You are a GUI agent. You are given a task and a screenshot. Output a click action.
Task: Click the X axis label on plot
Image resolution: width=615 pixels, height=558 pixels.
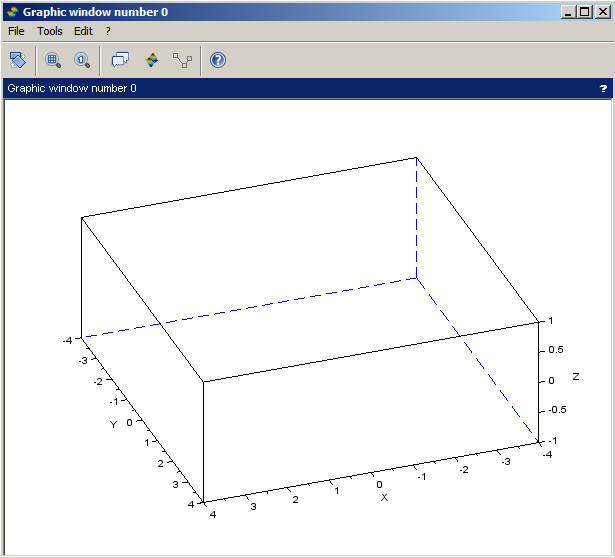(384, 497)
